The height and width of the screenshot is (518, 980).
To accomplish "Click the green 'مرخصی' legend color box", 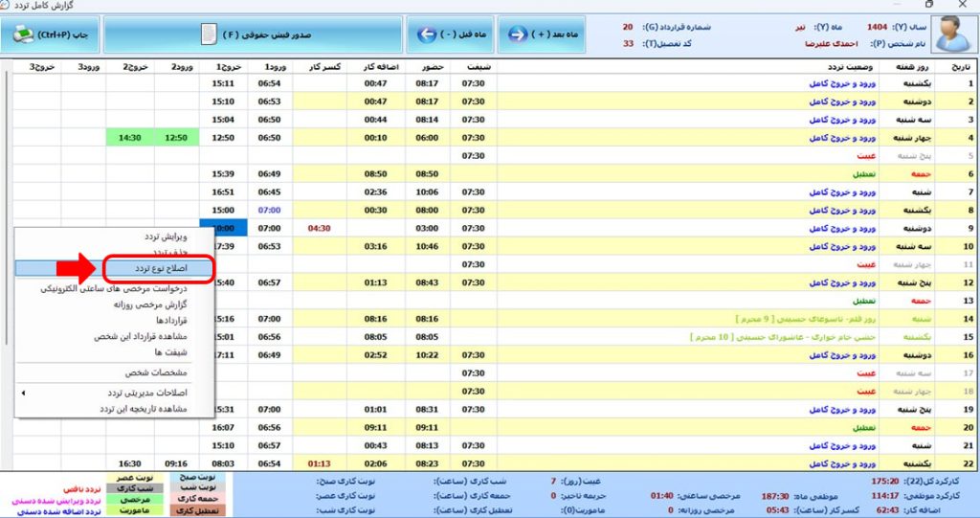I will coord(132,499).
